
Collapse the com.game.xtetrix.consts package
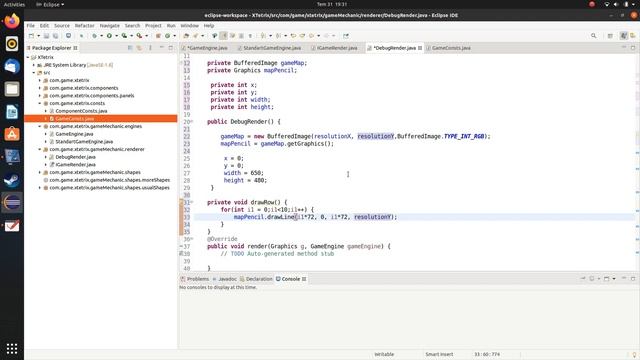[x=40, y=103]
